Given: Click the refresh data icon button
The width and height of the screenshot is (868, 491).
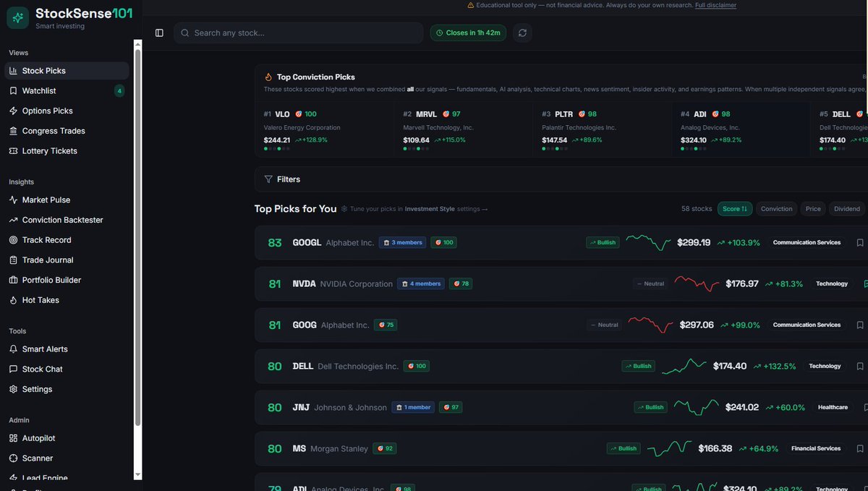Looking at the screenshot, I should [522, 33].
